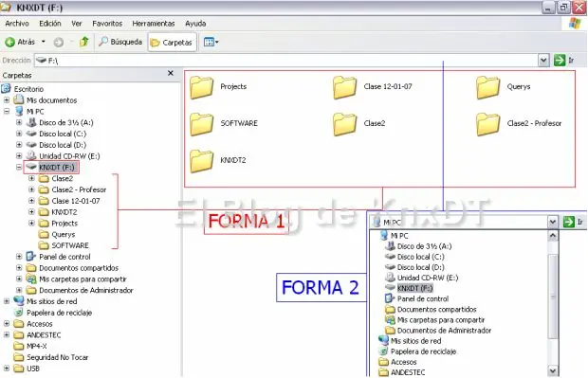
Task: Click scroll down arrow of dropdown list
Action: (553, 370)
